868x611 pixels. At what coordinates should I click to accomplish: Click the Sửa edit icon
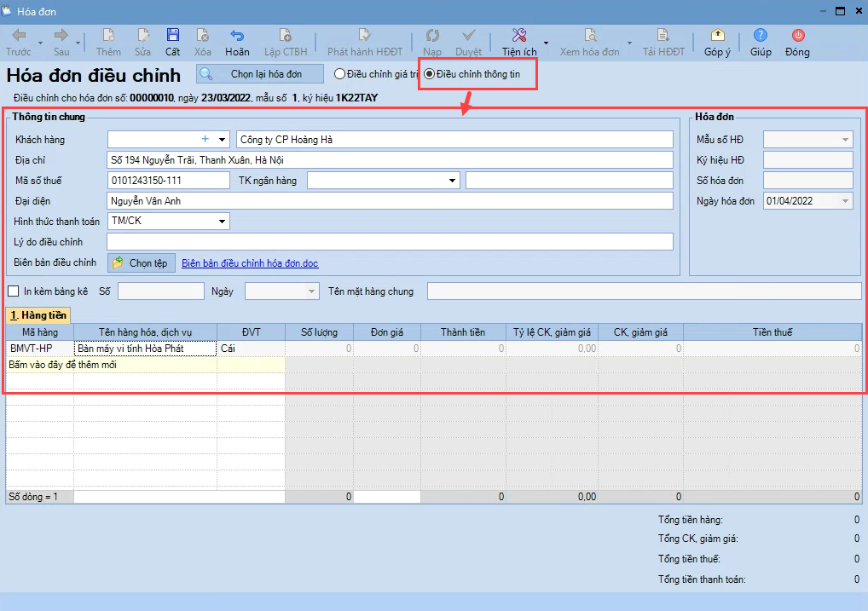(x=143, y=43)
